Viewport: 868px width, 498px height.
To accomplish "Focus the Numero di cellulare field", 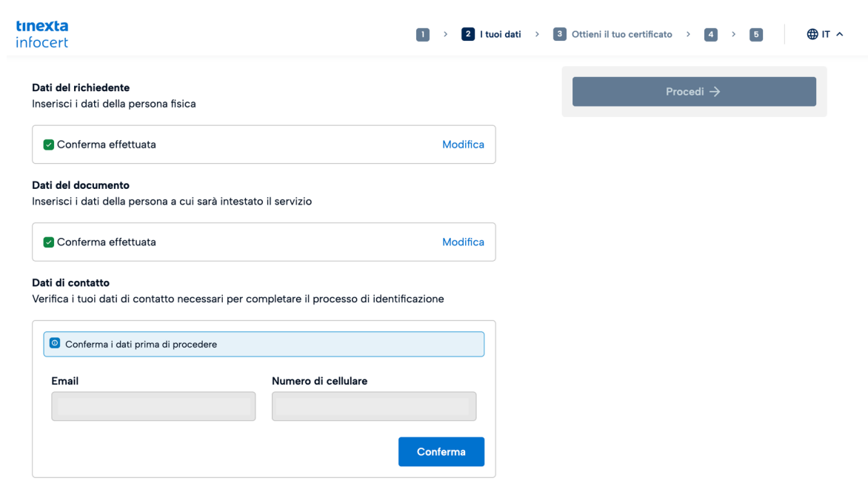I will point(374,406).
